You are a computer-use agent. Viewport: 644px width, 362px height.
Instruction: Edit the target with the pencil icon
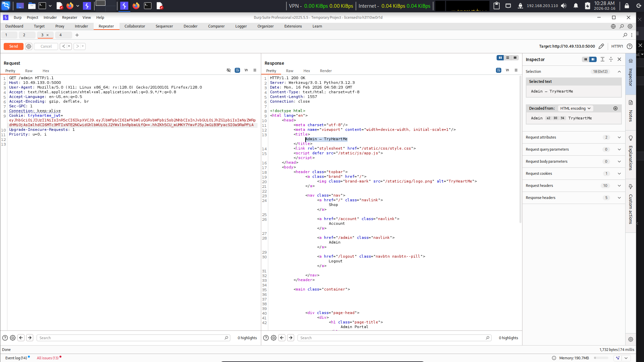pyautogui.click(x=601, y=46)
